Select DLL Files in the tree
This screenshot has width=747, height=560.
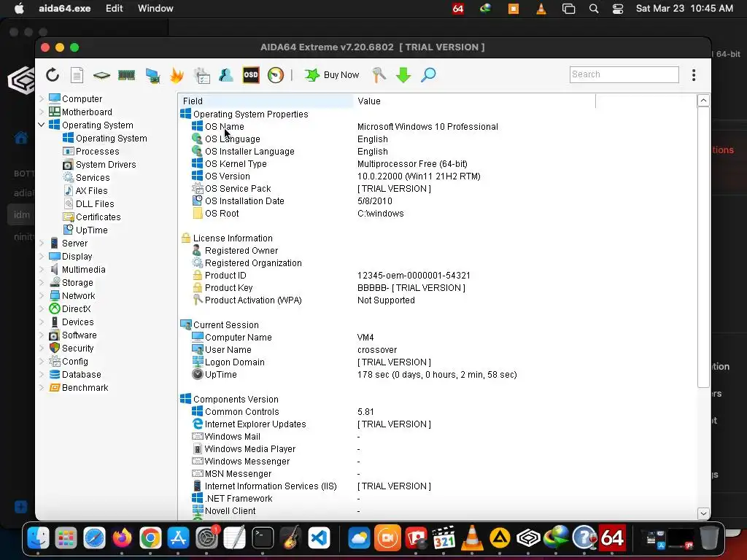(x=88, y=204)
